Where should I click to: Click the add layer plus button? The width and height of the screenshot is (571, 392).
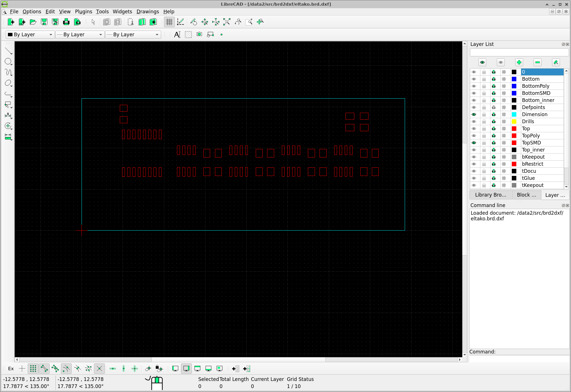[519, 62]
